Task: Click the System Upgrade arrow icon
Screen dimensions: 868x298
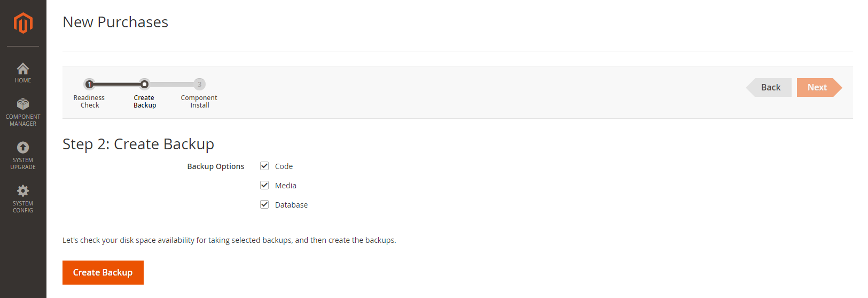Action: pos(23,147)
